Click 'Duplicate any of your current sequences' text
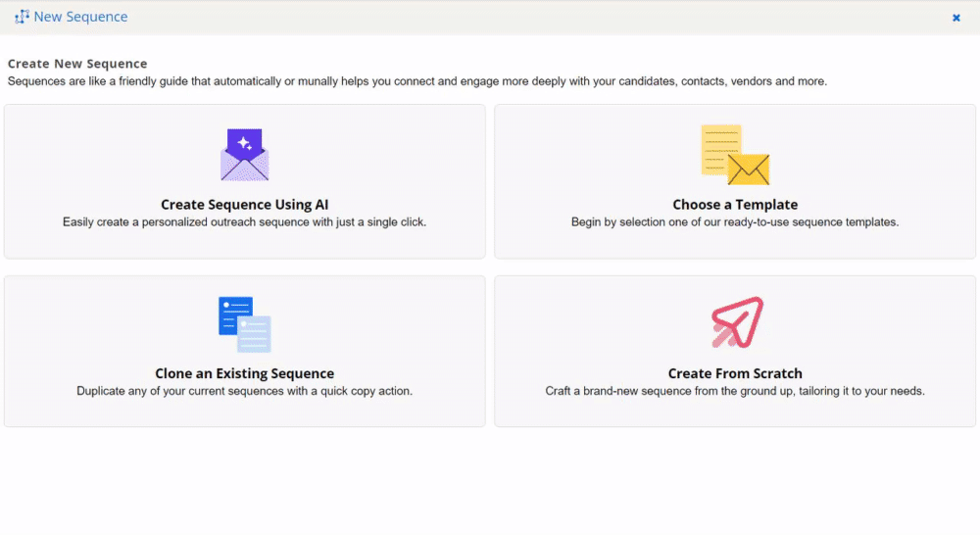Image resolution: width=980 pixels, height=535 pixels. (x=244, y=391)
